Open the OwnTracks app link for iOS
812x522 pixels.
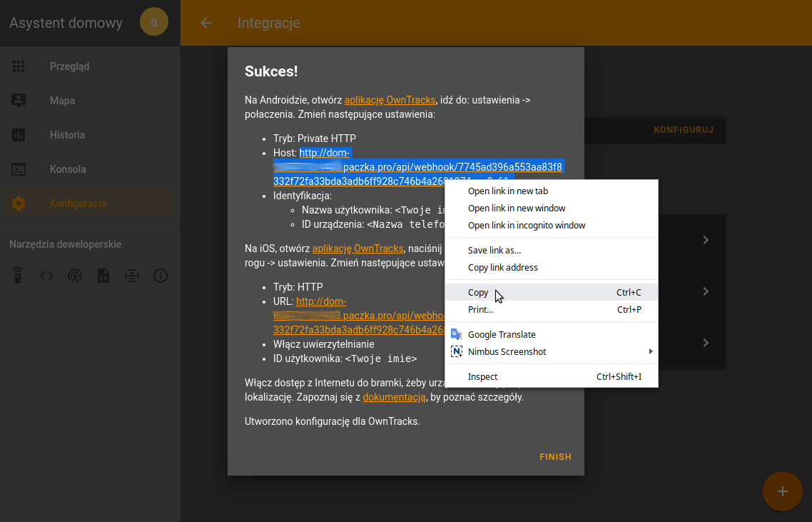[358, 249]
